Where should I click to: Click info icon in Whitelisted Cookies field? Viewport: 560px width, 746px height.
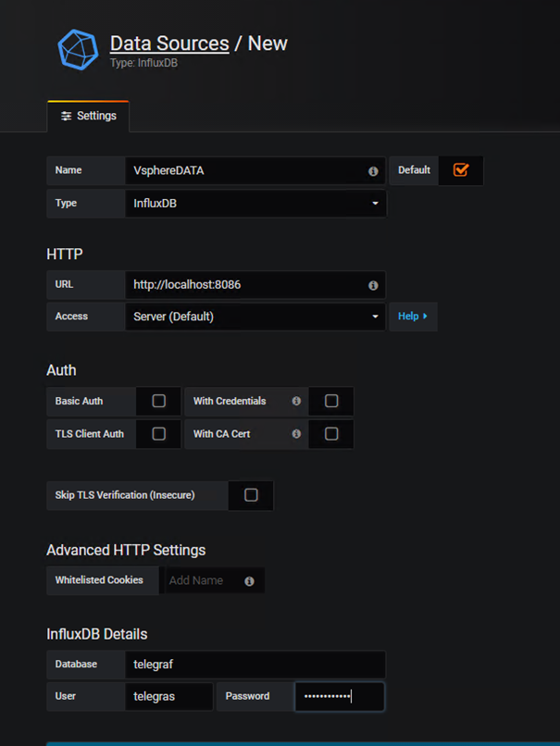coord(249,581)
